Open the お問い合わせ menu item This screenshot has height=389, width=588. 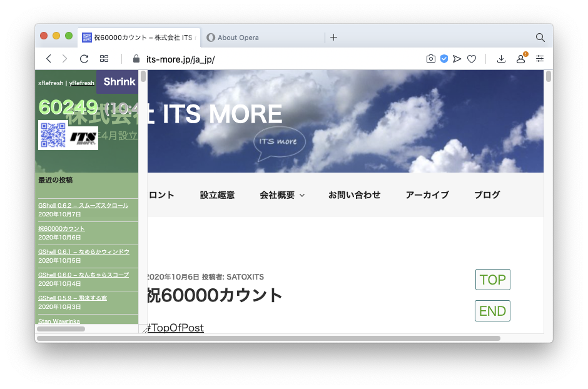[x=354, y=195]
